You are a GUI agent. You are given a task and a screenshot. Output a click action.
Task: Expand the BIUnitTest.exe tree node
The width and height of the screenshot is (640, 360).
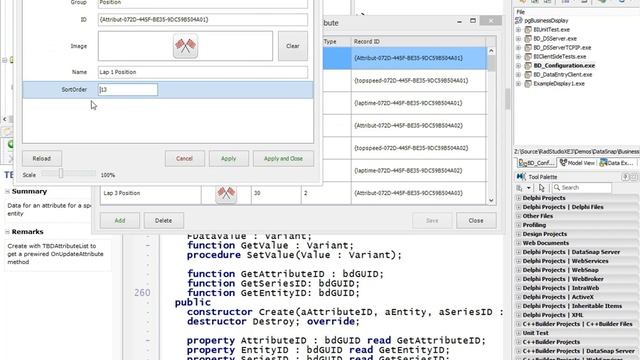[518, 29]
